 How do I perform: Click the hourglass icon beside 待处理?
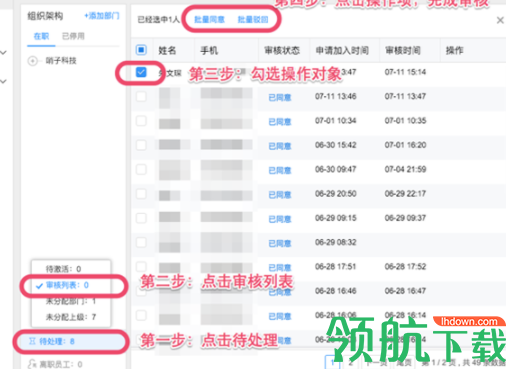32,341
